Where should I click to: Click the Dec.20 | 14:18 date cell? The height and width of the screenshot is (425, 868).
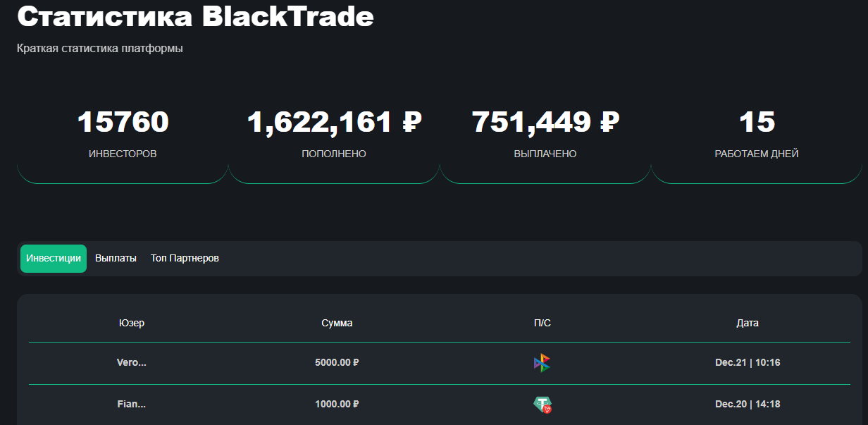coord(748,405)
